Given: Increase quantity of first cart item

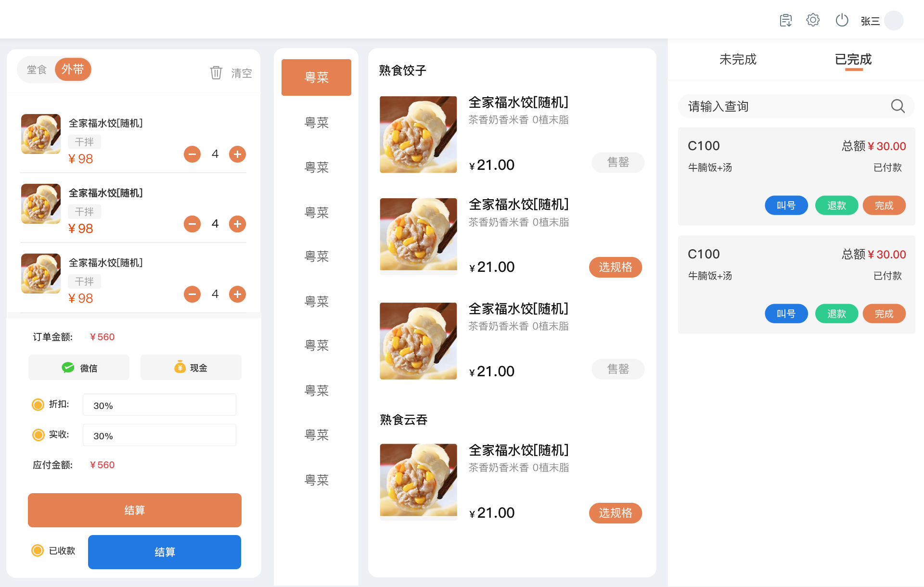Looking at the screenshot, I should [x=237, y=154].
